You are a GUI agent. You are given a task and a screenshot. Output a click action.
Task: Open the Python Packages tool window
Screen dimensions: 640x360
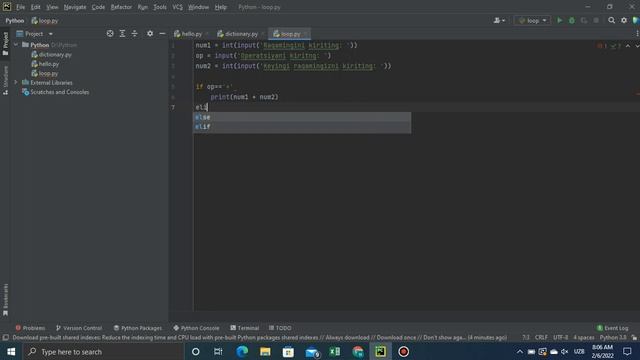coord(138,328)
